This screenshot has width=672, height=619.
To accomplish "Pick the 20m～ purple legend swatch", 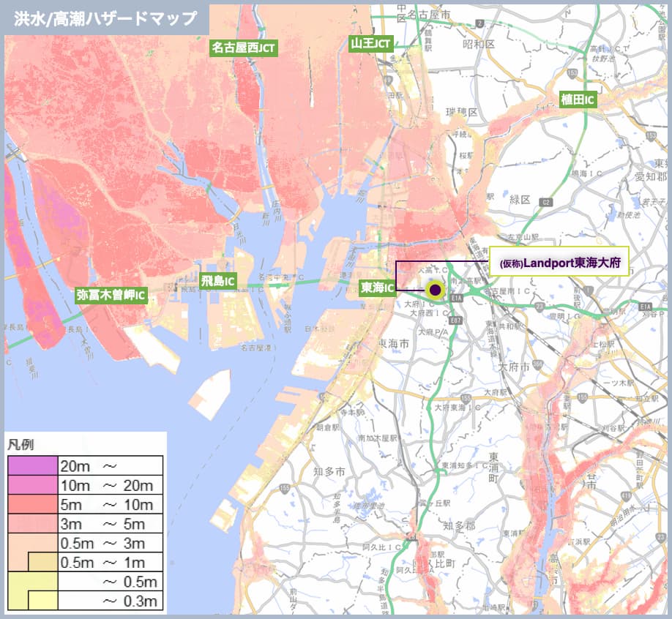I will pos(32,465).
